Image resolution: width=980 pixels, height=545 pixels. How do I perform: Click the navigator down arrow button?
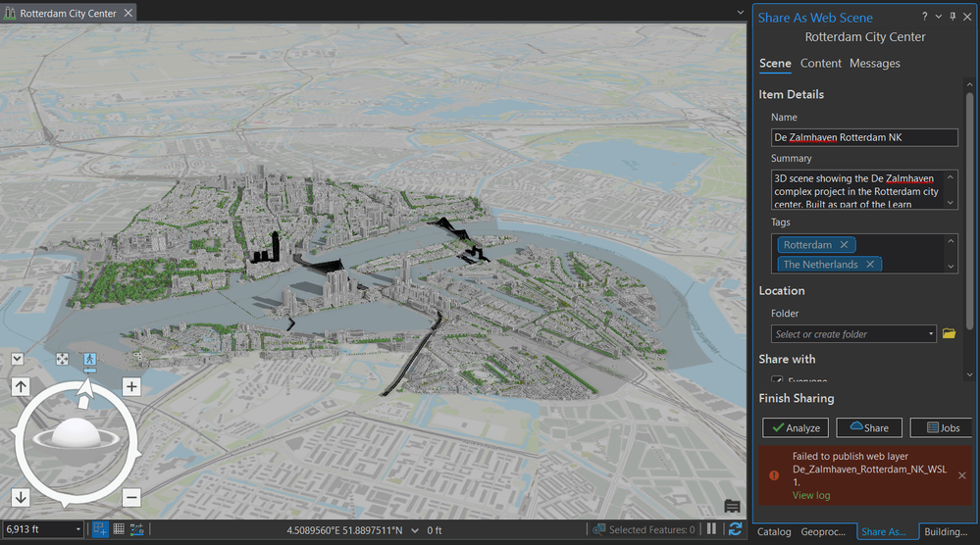[x=21, y=498]
